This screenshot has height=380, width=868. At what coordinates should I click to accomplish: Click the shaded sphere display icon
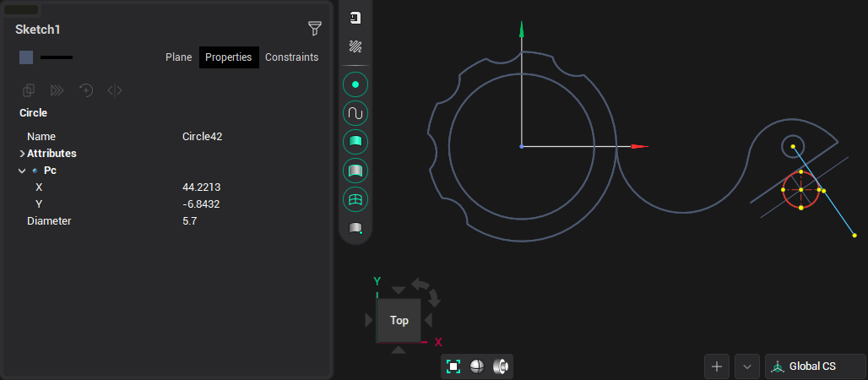[477, 366]
